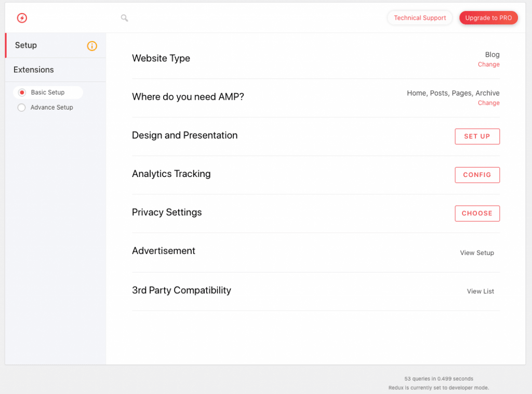Click the Advertisement row title
Screen dimensions: 532x394
pyautogui.click(x=164, y=251)
